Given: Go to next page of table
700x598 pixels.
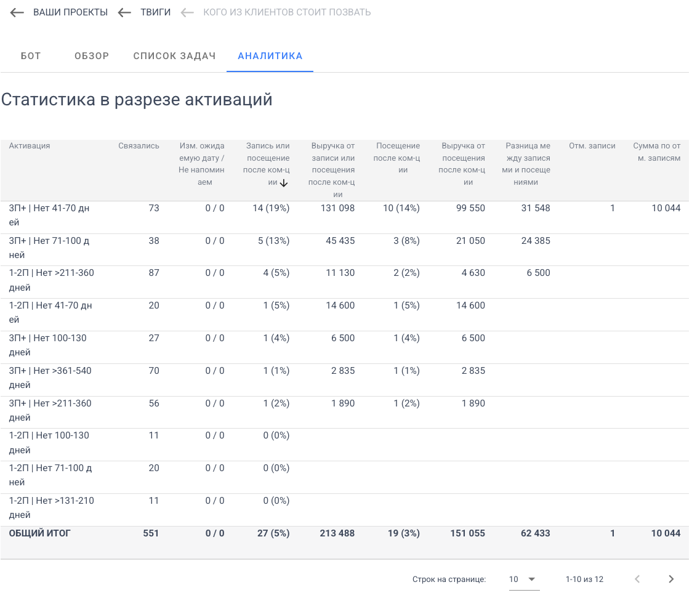Looking at the screenshot, I should pos(671,580).
